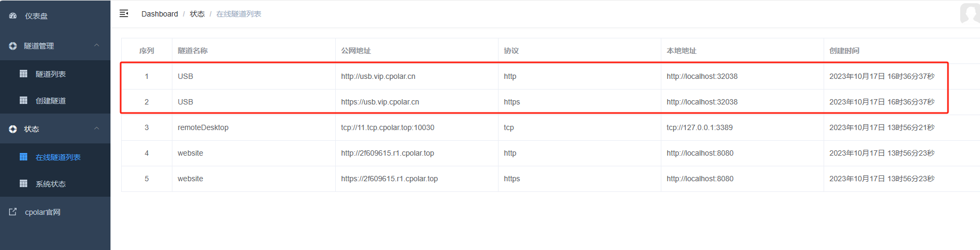Click the external link icon for cpolar官网
The image size is (980, 250).
pyautogui.click(x=13, y=212)
